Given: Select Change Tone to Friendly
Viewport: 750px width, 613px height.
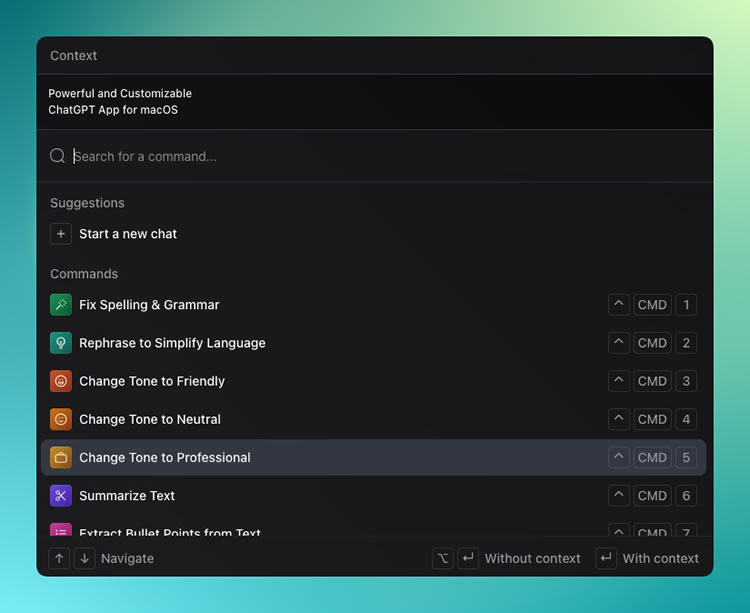Looking at the screenshot, I should click(x=373, y=381).
